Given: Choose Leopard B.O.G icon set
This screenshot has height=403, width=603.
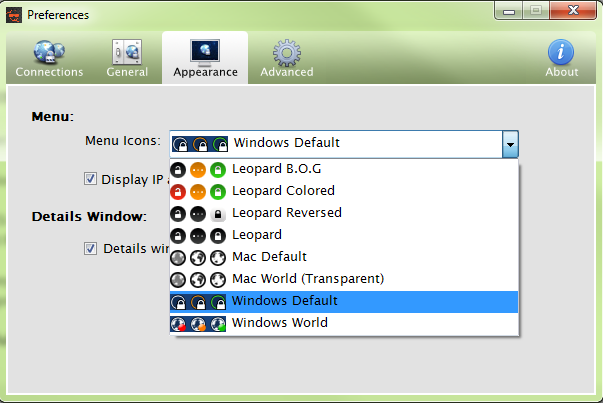Looking at the screenshot, I should [344, 170].
